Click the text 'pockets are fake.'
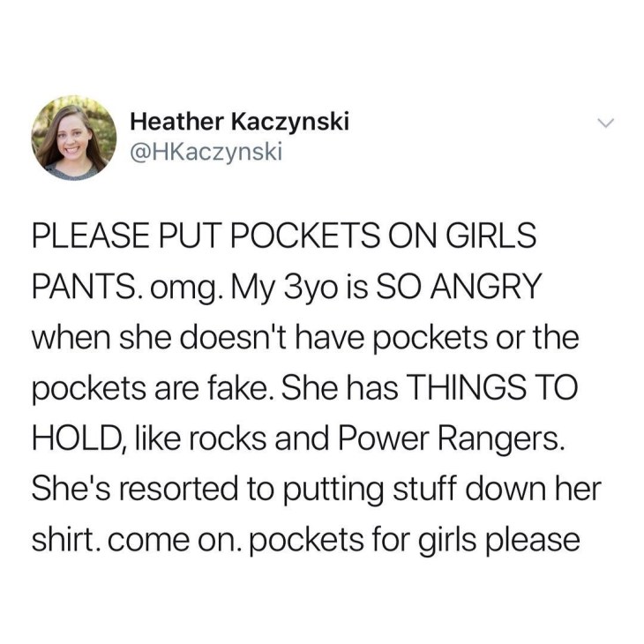644x644 pixels. (x=154, y=390)
